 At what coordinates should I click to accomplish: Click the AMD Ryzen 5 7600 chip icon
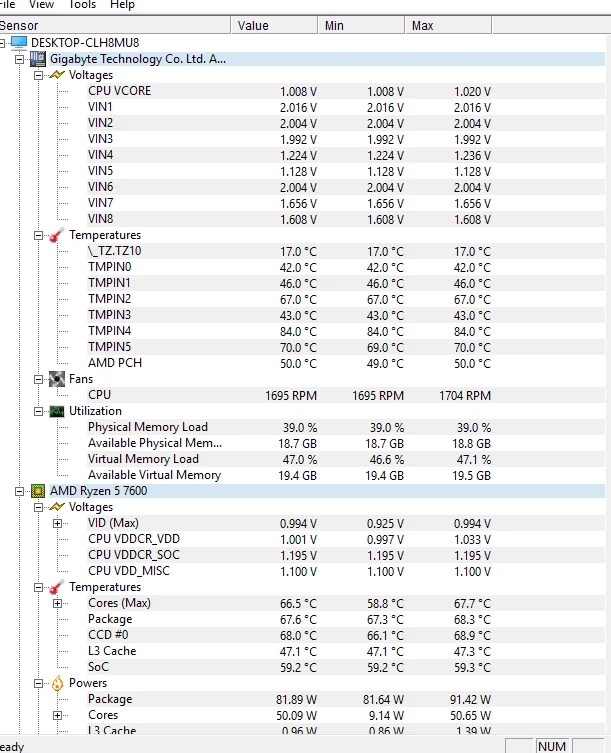click(38, 491)
